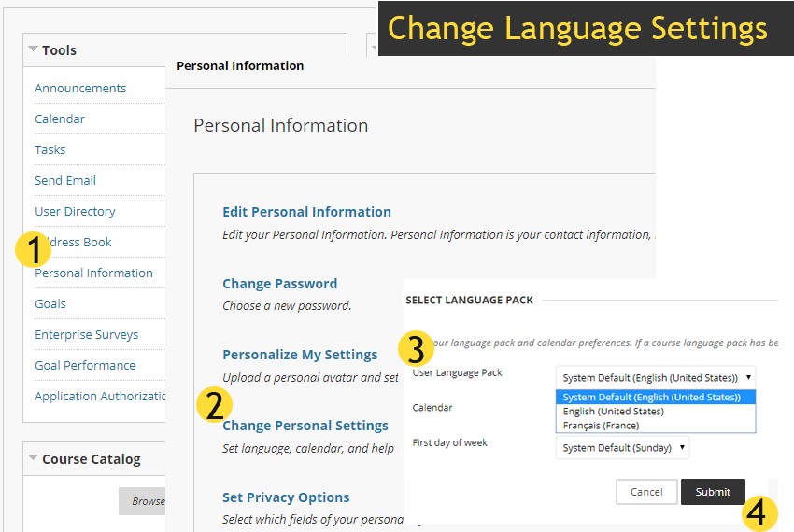The height and width of the screenshot is (532, 794).
Task: Open the User Language Pack dropdown
Action: (x=656, y=377)
